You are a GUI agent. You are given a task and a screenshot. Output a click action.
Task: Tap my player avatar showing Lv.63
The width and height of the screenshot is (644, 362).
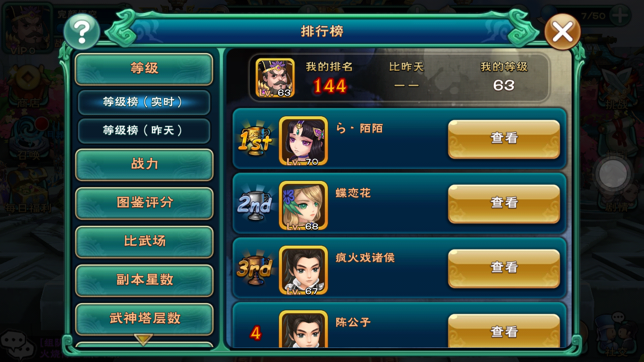click(275, 78)
